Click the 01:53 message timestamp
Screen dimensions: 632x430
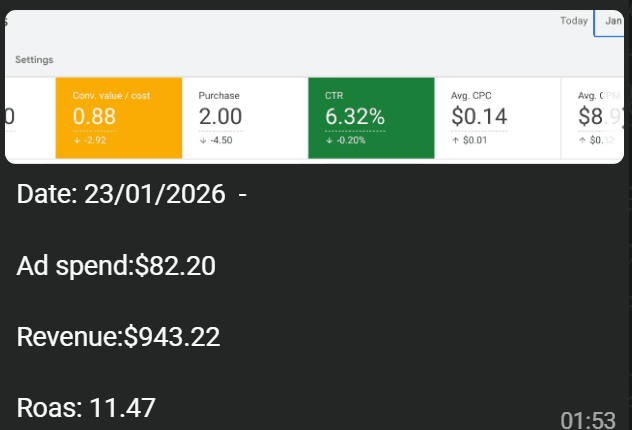tap(588, 418)
